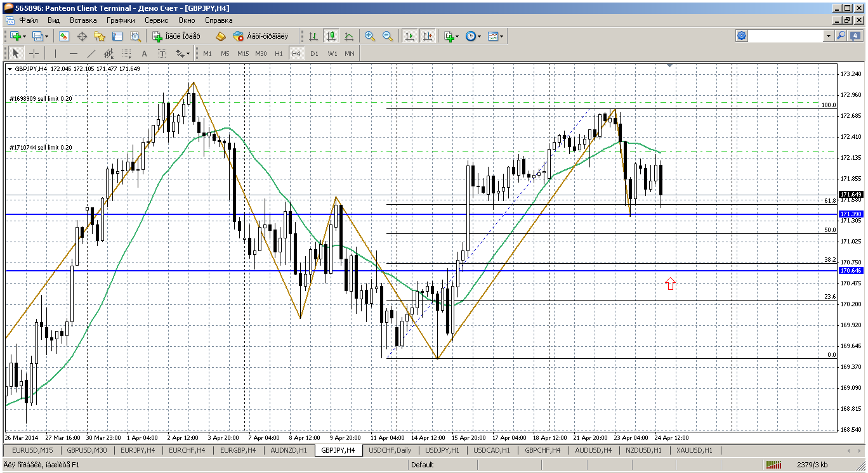The width and height of the screenshot is (868, 473).
Task: Toggle chart auto scroll
Action: [410, 36]
